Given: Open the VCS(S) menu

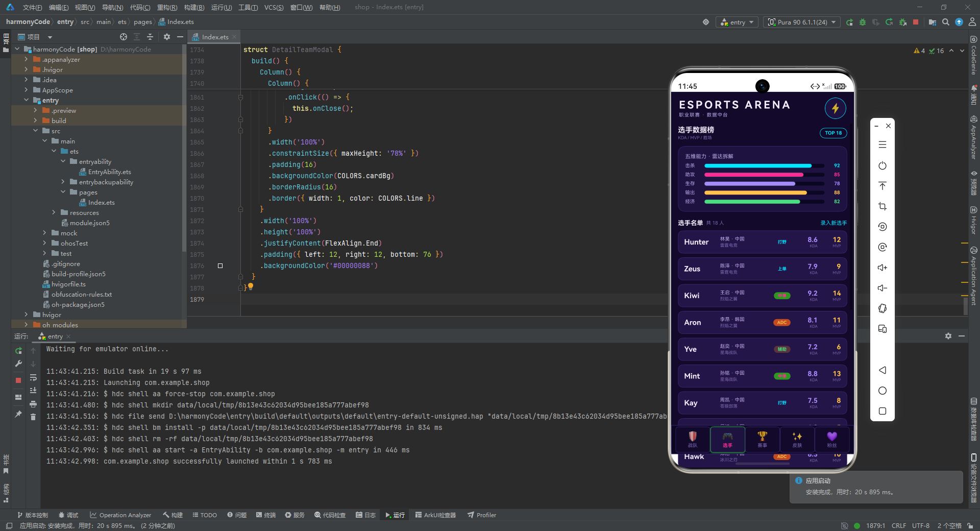Looking at the screenshot, I should click(x=274, y=7).
